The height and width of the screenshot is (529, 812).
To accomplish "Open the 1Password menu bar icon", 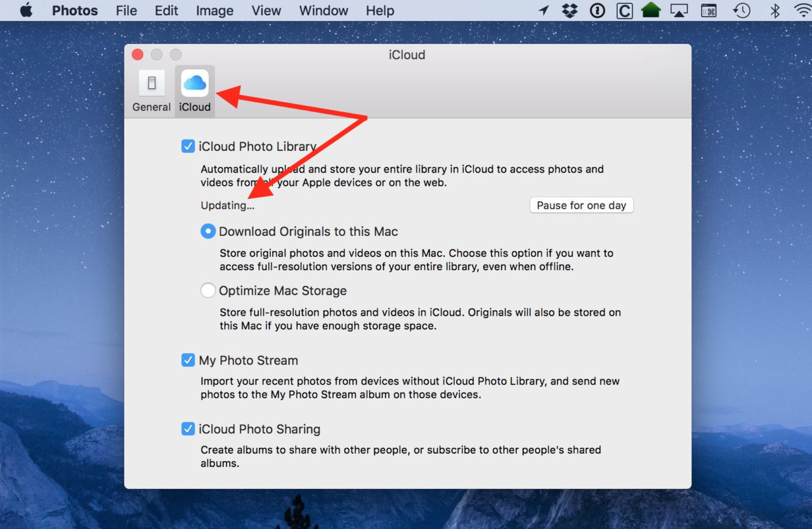I will click(597, 10).
